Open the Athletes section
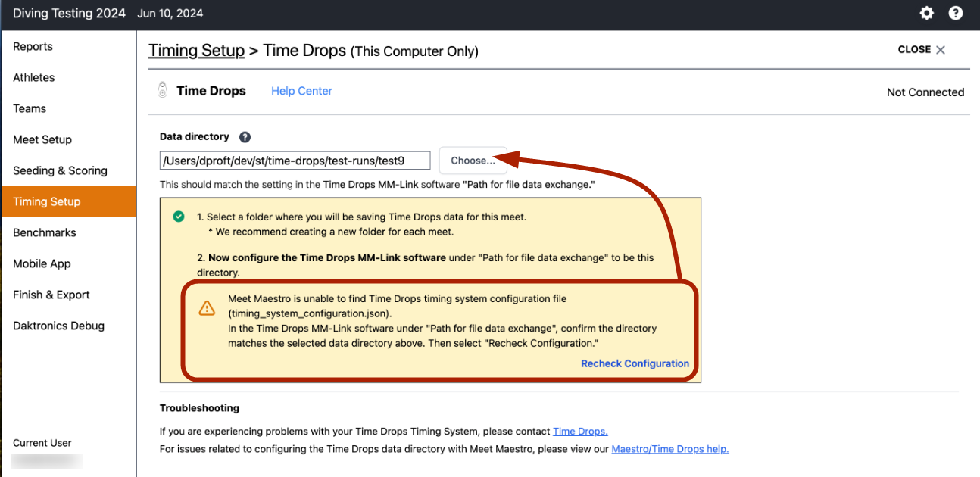This screenshot has height=477, width=980. 33,77
